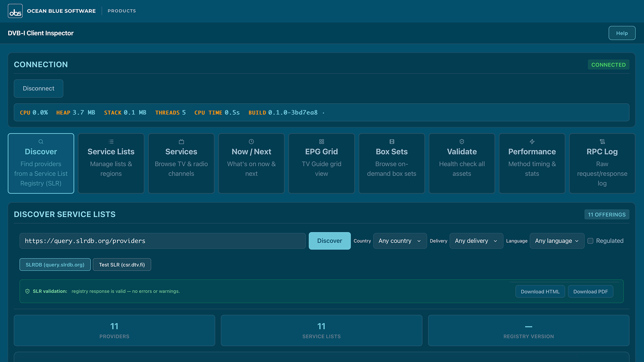The image size is (644, 362).
Task: Click the Now / Next clock icon
Action: click(251, 142)
